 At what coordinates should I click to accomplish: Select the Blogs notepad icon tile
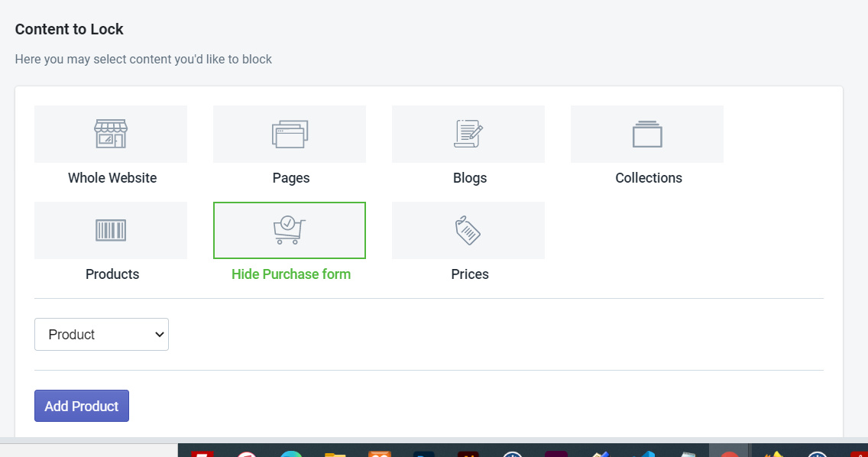click(468, 134)
